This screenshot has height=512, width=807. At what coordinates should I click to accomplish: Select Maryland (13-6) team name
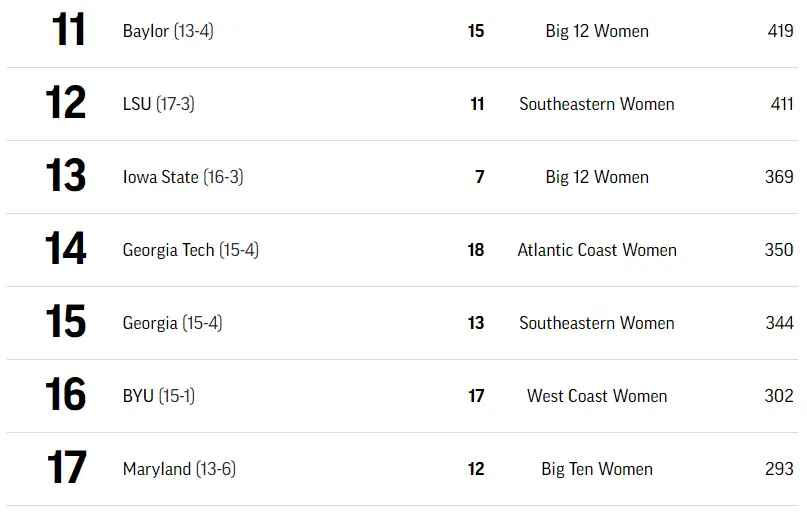click(179, 469)
